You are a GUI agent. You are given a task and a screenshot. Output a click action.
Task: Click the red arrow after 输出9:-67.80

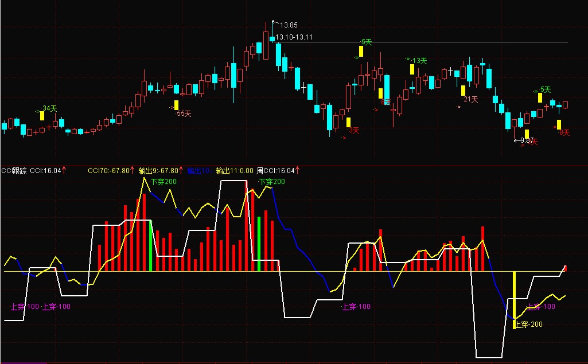click(x=181, y=171)
